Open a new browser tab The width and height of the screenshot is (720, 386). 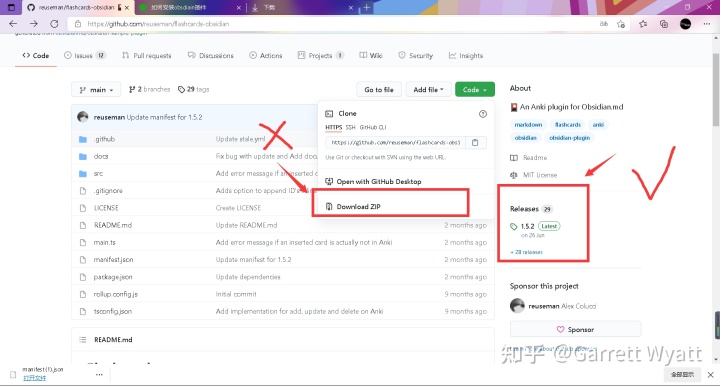click(366, 7)
